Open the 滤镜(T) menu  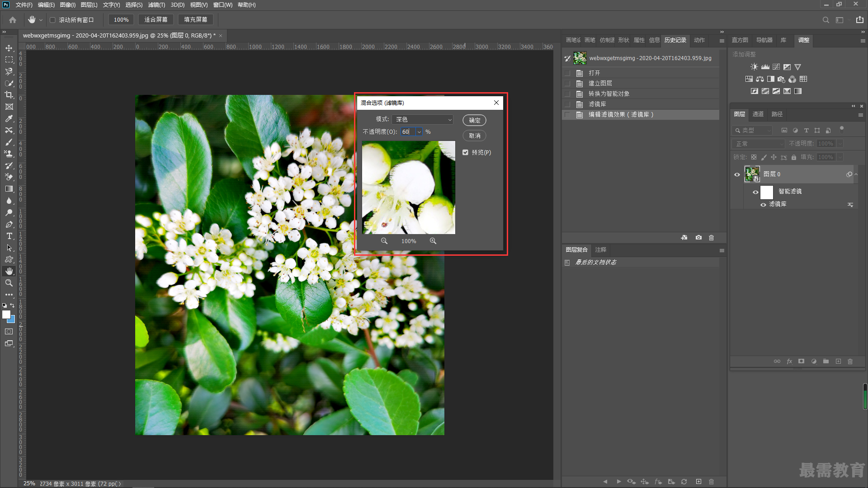pos(156,5)
